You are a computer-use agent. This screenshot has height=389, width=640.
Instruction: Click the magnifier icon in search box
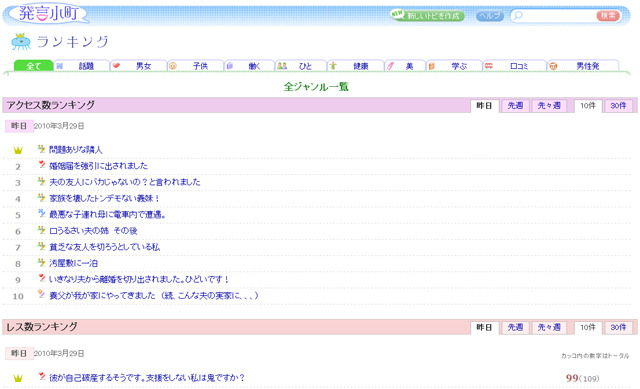pos(518,16)
